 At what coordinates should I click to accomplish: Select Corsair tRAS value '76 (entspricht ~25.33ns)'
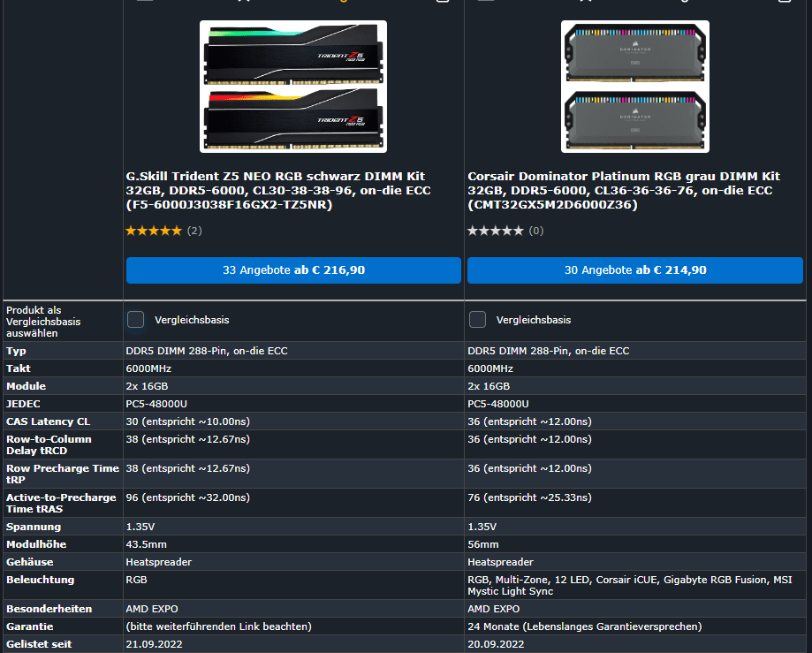[x=530, y=497]
